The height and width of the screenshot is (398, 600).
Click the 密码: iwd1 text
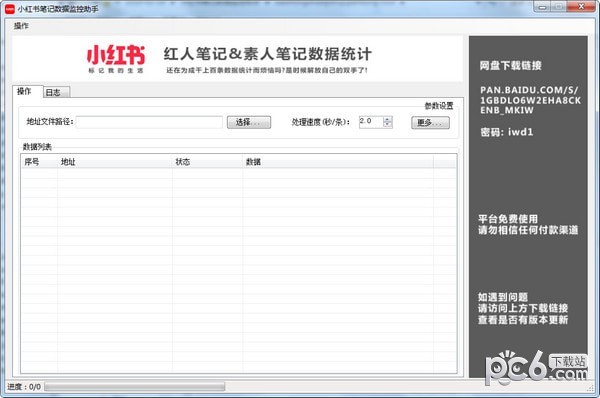(507, 132)
